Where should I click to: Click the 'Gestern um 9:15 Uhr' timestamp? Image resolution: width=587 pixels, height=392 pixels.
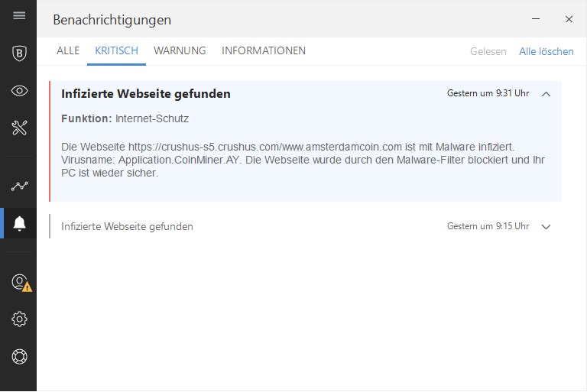488,226
